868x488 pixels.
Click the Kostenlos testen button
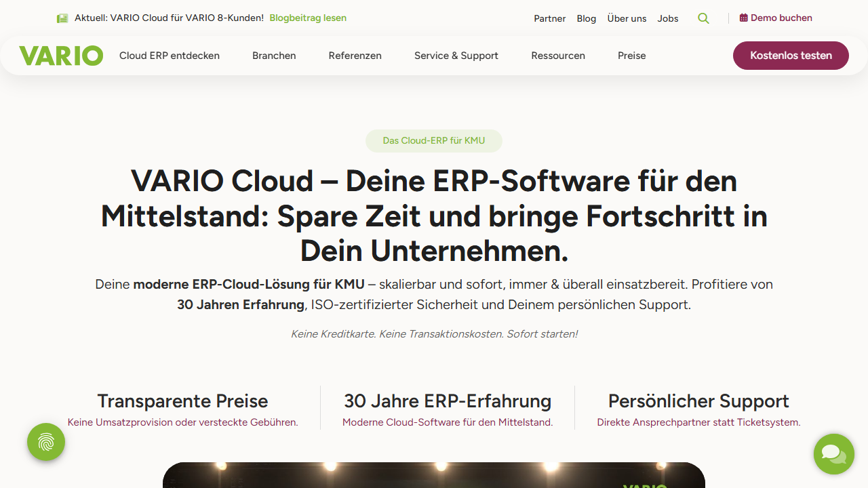point(791,56)
